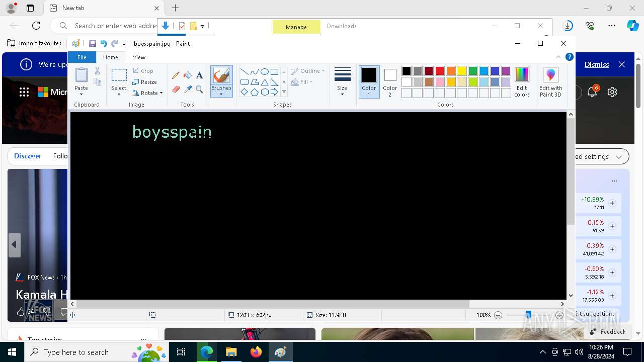The height and width of the screenshot is (362, 644).
Task: Select the Text tool
Action: click(199, 75)
